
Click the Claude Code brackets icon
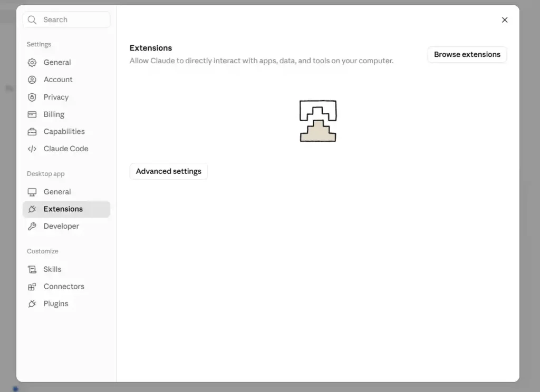[32, 149]
